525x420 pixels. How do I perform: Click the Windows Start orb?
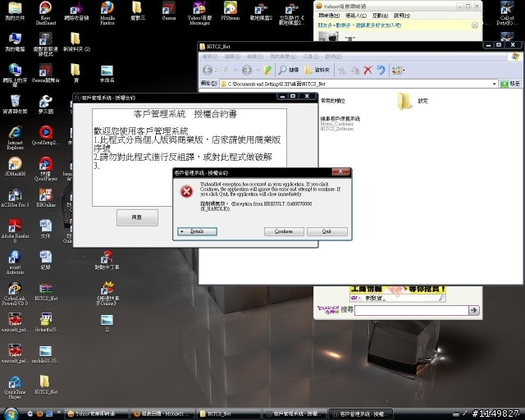pyautogui.click(x=11, y=413)
